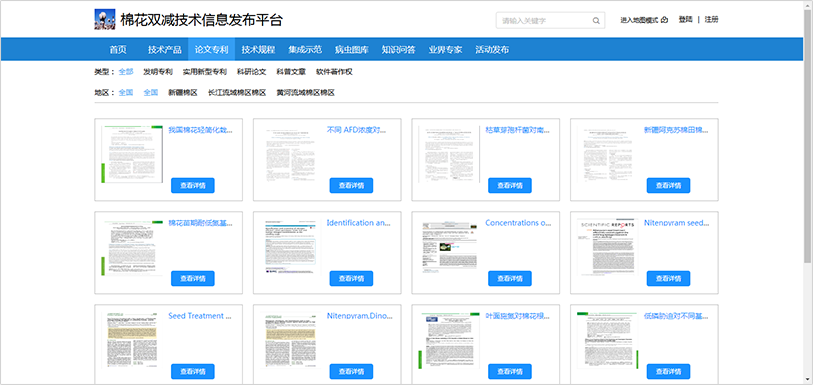The height and width of the screenshot is (385, 813).
Task: Filter by region 黄河流域棉区棉区
Action: [x=305, y=93]
